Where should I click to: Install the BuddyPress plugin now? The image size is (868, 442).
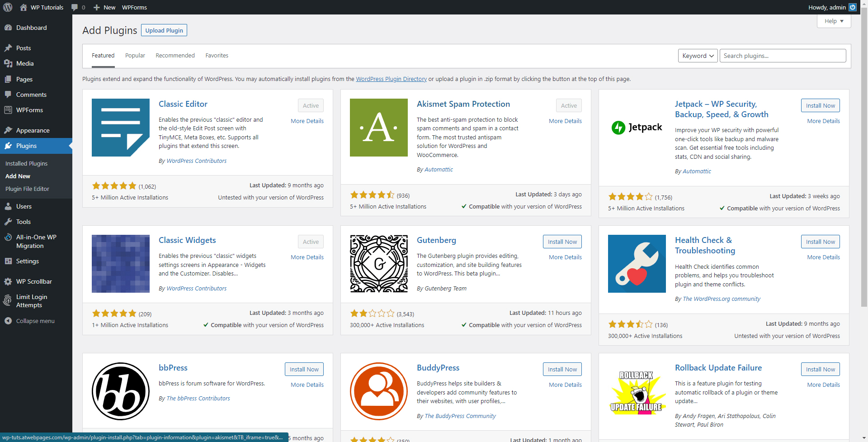(562, 369)
